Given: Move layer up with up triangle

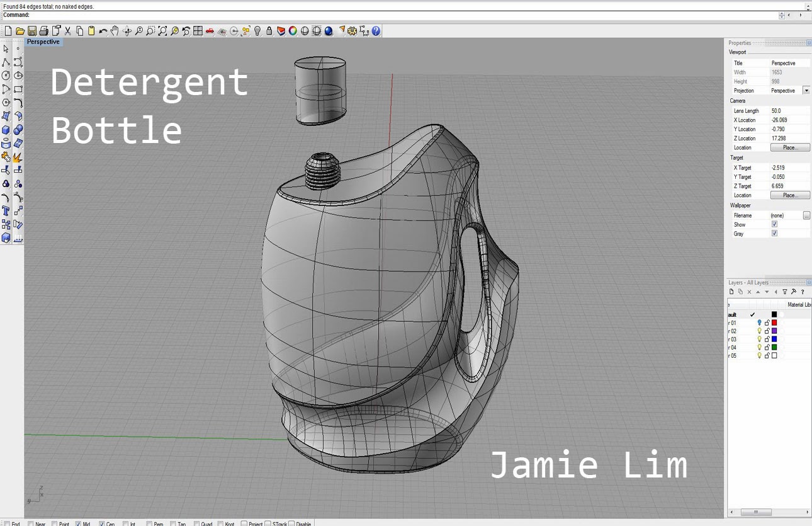Looking at the screenshot, I should point(758,292).
